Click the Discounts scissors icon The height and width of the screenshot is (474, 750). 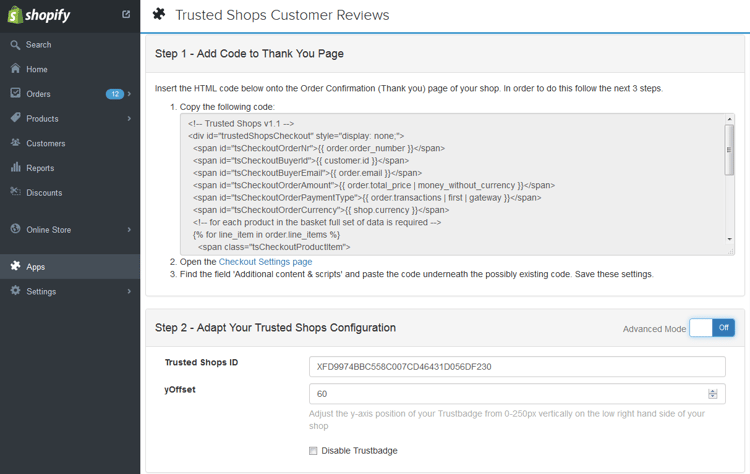pos(15,192)
